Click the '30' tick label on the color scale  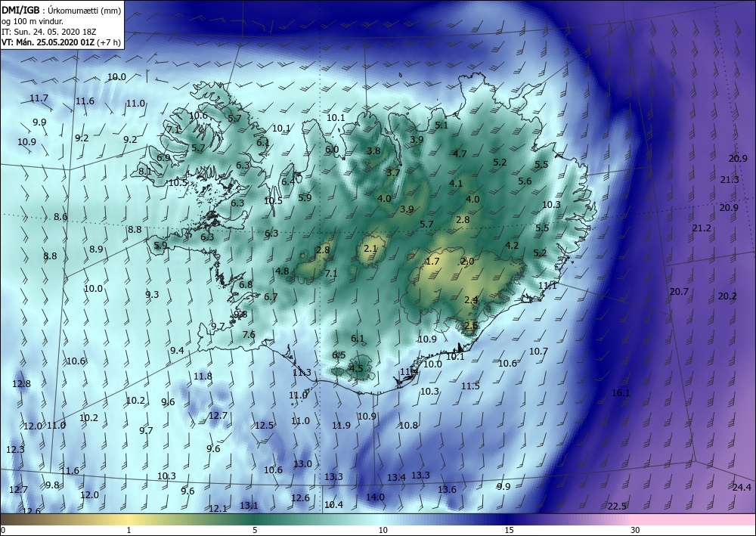coord(636,530)
